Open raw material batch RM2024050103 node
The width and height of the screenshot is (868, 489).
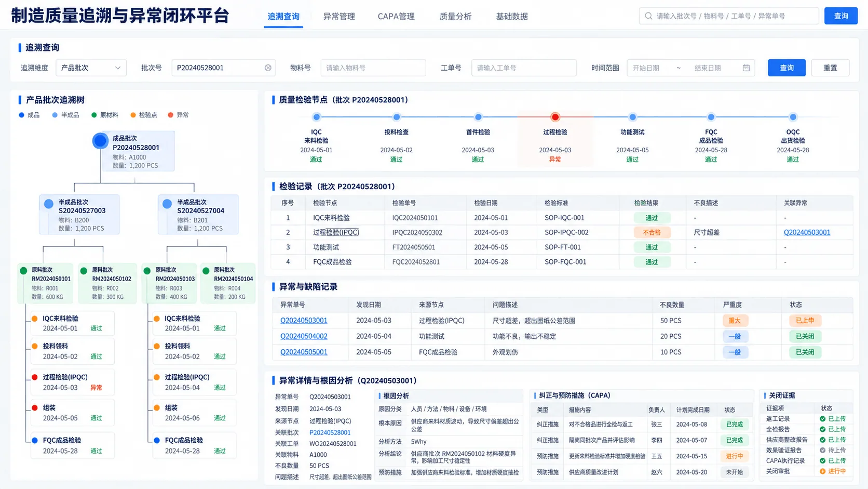pyautogui.click(x=169, y=283)
